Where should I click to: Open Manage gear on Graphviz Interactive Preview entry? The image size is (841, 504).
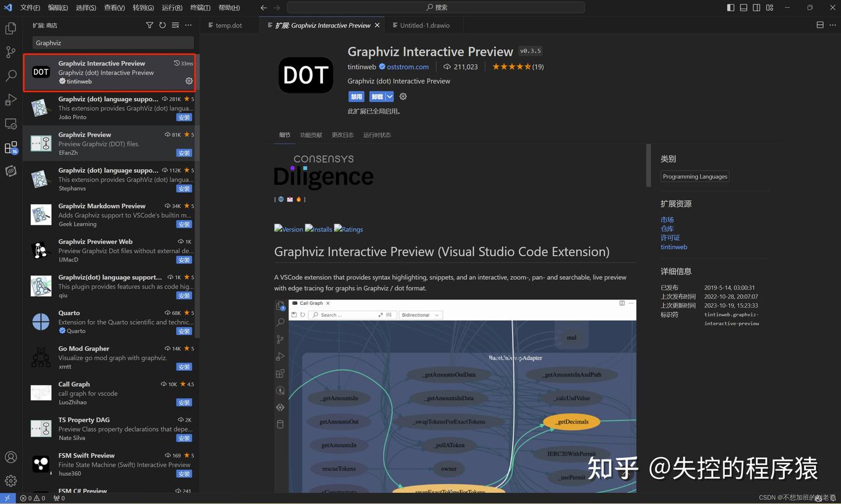pos(189,81)
